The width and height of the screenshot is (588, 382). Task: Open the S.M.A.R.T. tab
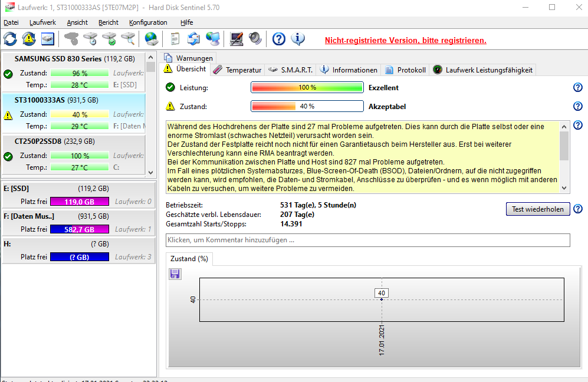click(x=291, y=70)
